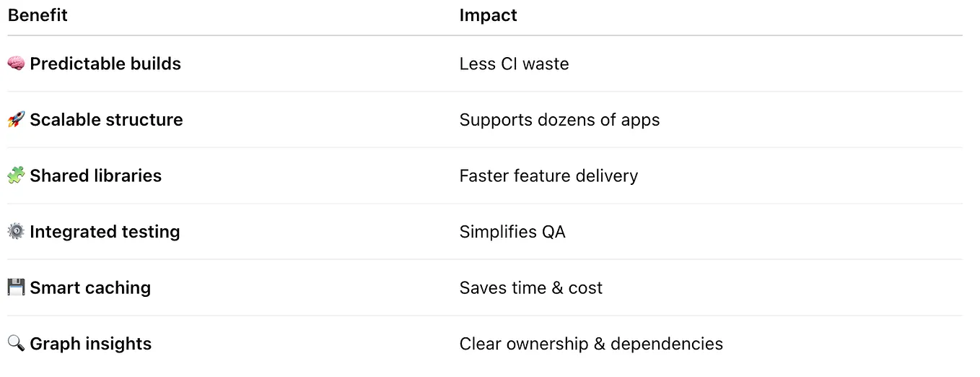The width and height of the screenshot is (980, 377).
Task: Select the Smart caching cell
Action: click(90, 287)
